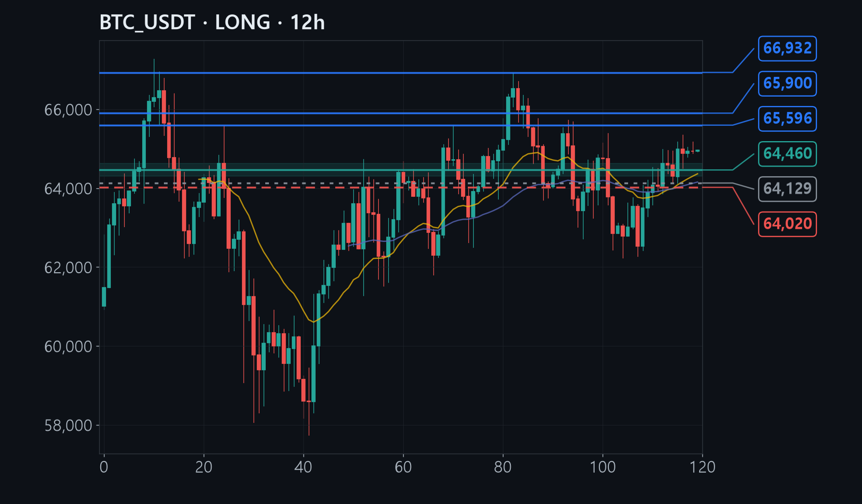Click the 66,932 price level label
This screenshot has width=862, height=504.
click(x=787, y=49)
